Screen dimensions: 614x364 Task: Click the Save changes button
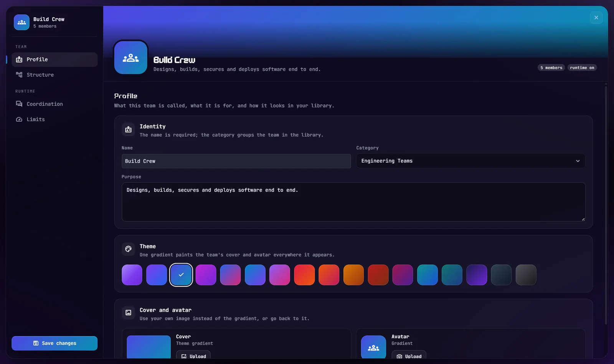(54, 343)
